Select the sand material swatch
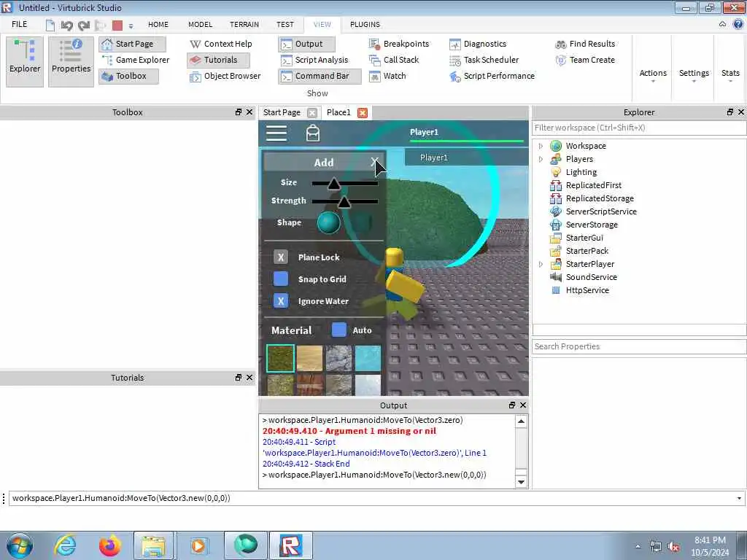Viewport: 747px width, 560px height. (x=309, y=358)
